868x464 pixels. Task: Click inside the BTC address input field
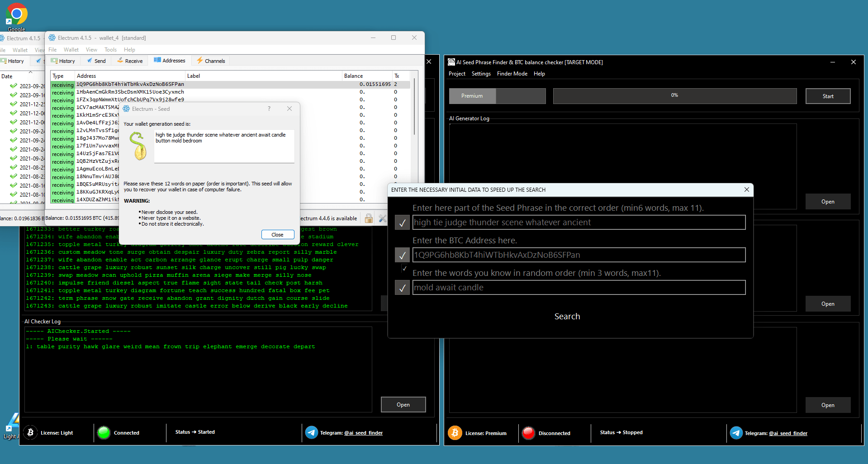[579, 255]
